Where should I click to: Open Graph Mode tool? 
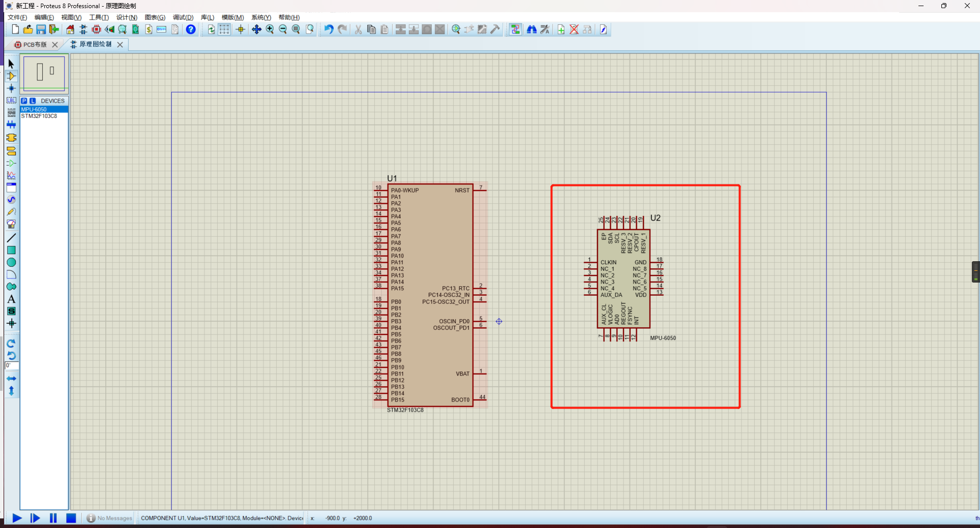coord(11,175)
